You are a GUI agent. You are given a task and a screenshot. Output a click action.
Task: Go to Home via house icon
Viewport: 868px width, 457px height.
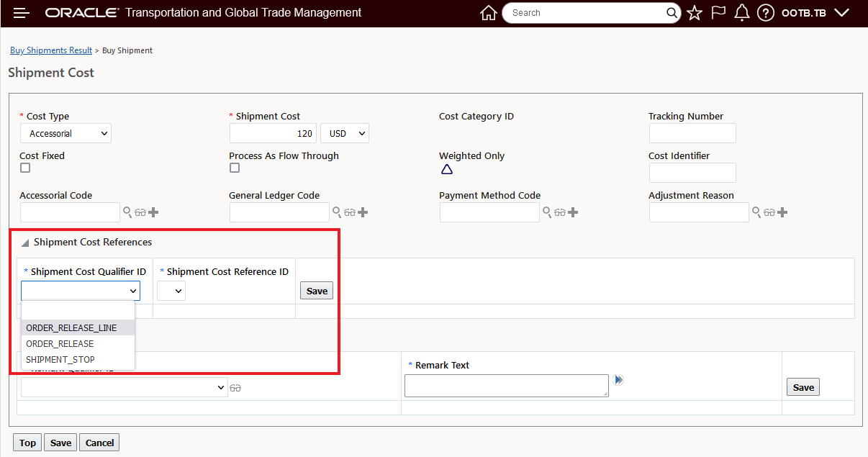point(489,13)
